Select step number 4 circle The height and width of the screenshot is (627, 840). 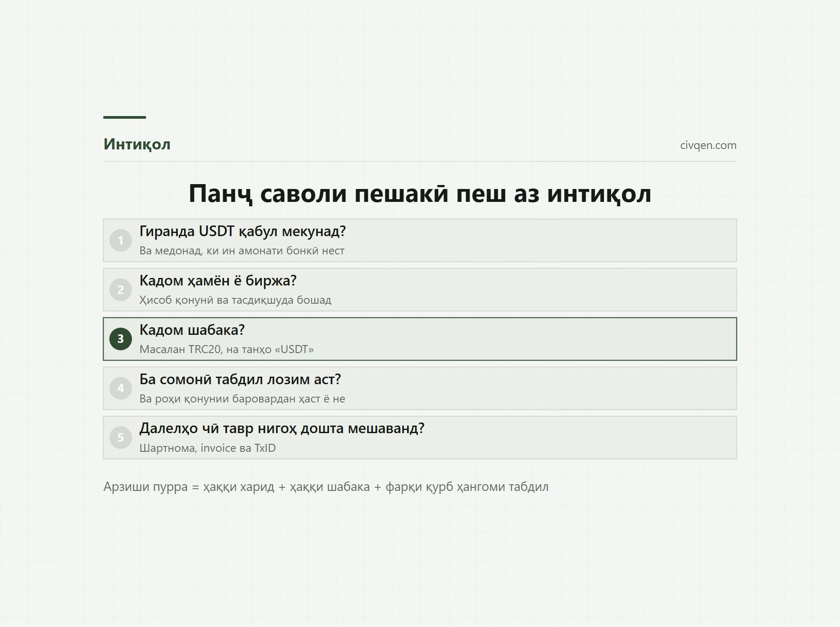pos(120,388)
